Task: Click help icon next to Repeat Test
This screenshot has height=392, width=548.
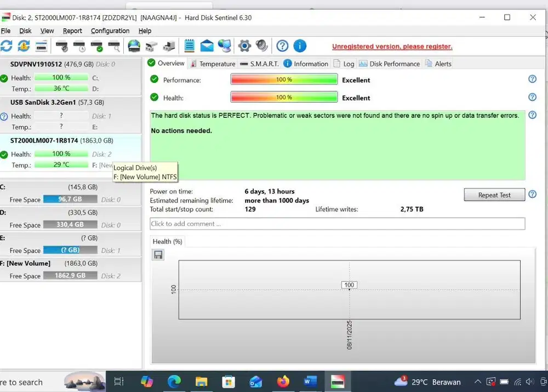Action: click(532, 195)
